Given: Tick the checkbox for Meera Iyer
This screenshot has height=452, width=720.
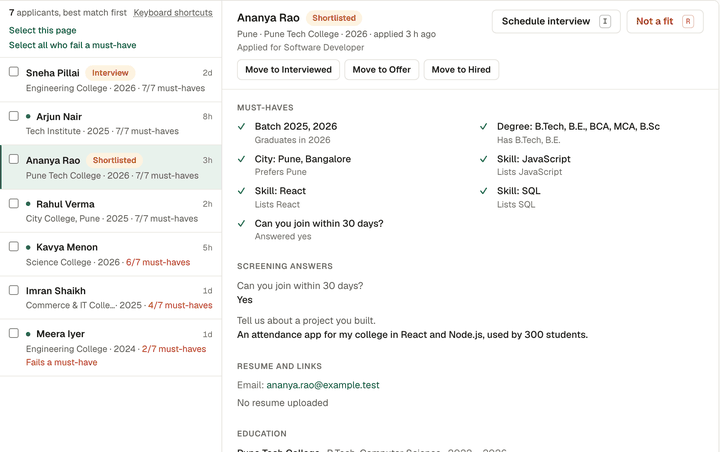Looking at the screenshot, I should click(14, 333).
